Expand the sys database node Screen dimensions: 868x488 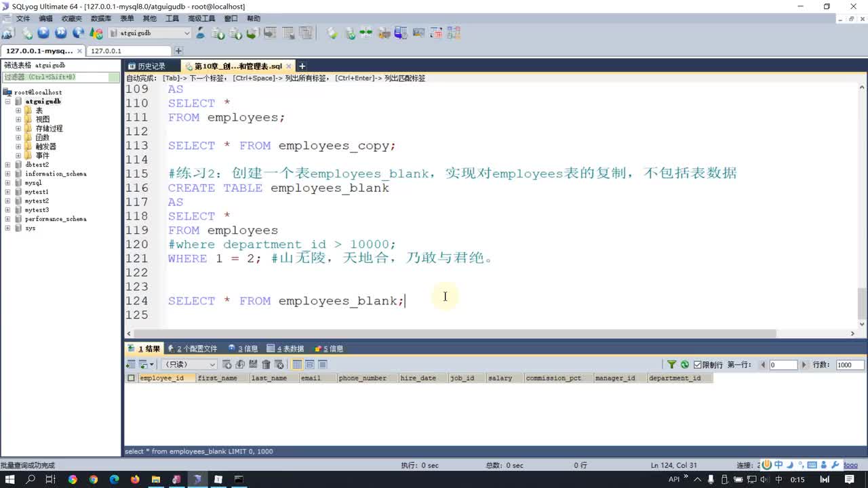pos(7,228)
